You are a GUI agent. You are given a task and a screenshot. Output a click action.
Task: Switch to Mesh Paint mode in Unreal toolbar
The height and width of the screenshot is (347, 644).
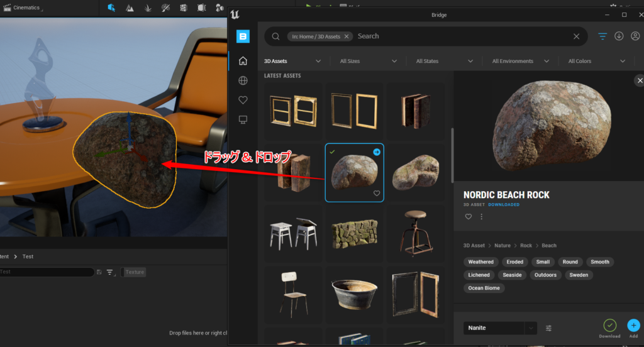click(165, 8)
